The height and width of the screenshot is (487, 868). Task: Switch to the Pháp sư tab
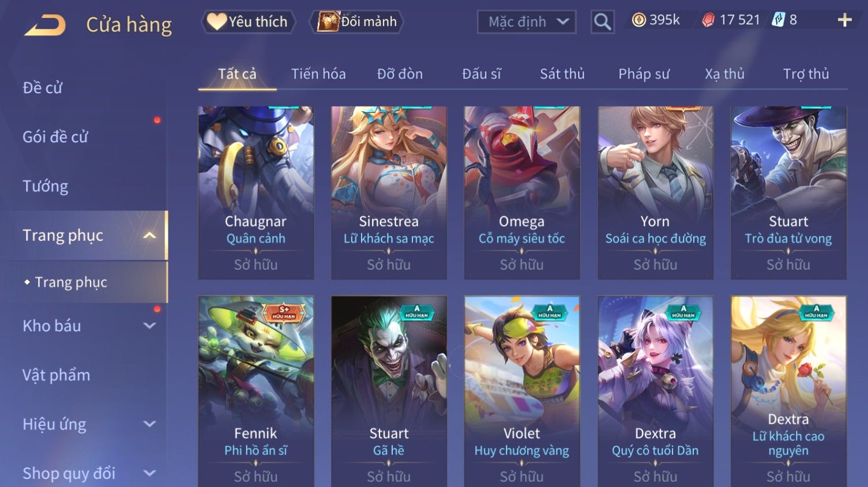[644, 74]
